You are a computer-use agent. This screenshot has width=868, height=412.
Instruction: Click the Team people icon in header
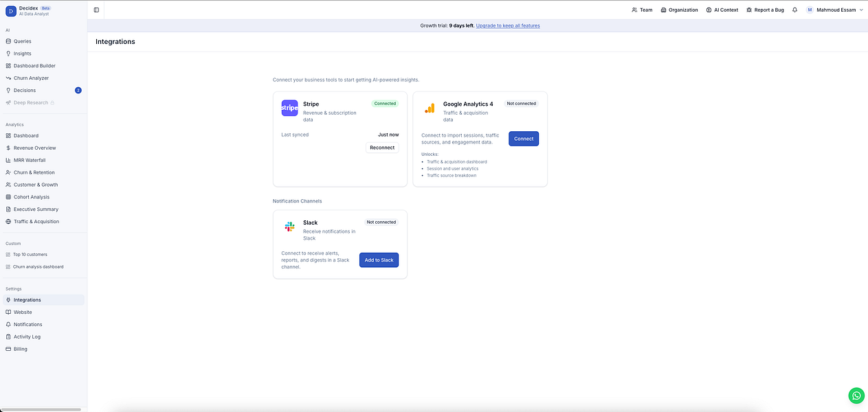(x=634, y=10)
